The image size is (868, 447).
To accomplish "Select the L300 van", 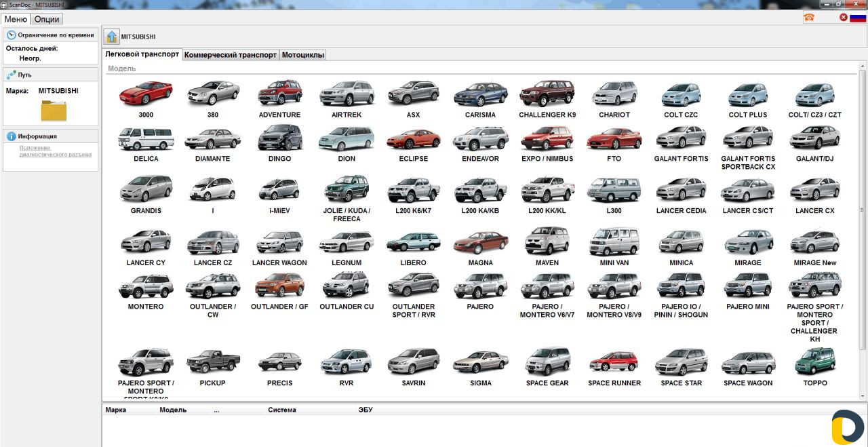I will click(x=614, y=190).
